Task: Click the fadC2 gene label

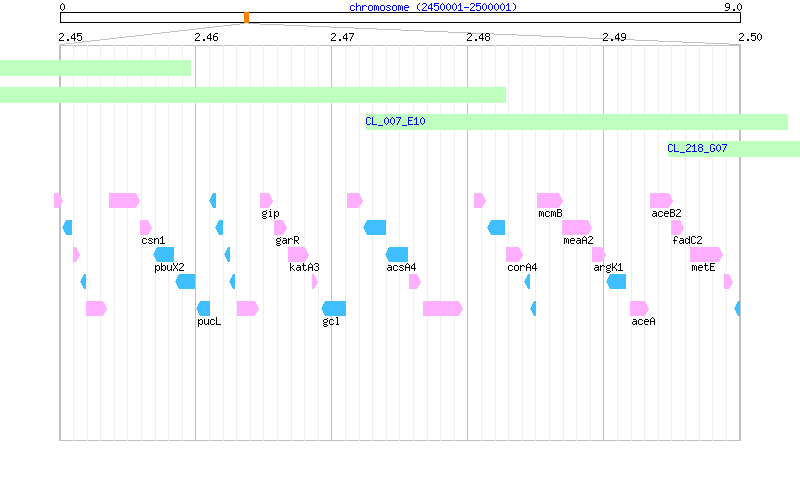Action: [687, 240]
